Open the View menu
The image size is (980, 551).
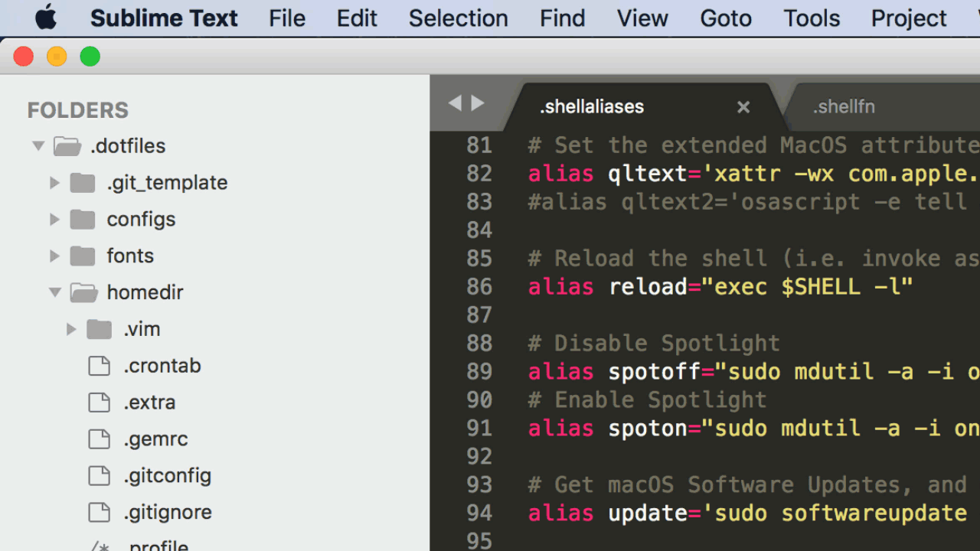click(642, 18)
